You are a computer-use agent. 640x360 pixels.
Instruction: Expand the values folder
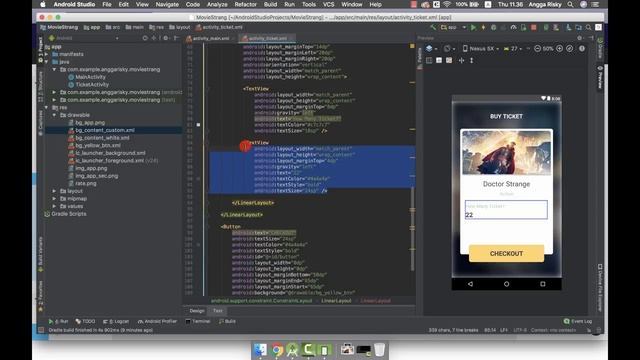[54, 206]
